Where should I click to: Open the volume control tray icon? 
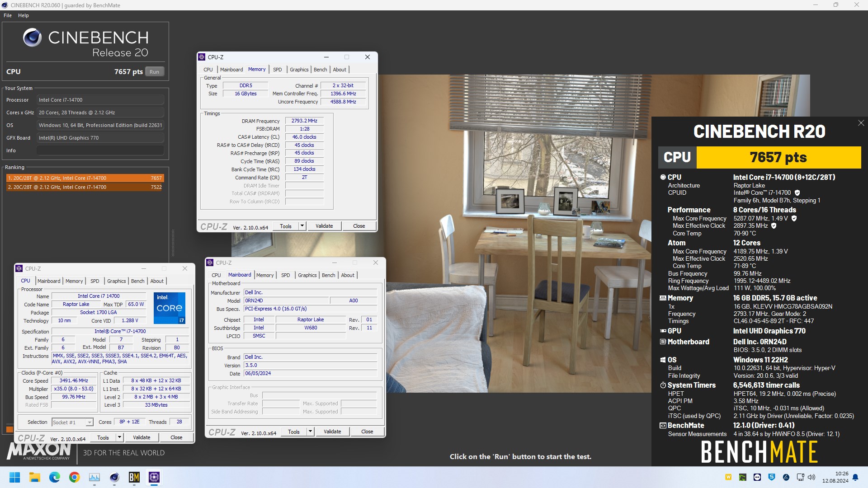pyautogui.click(x=811, y=477)
